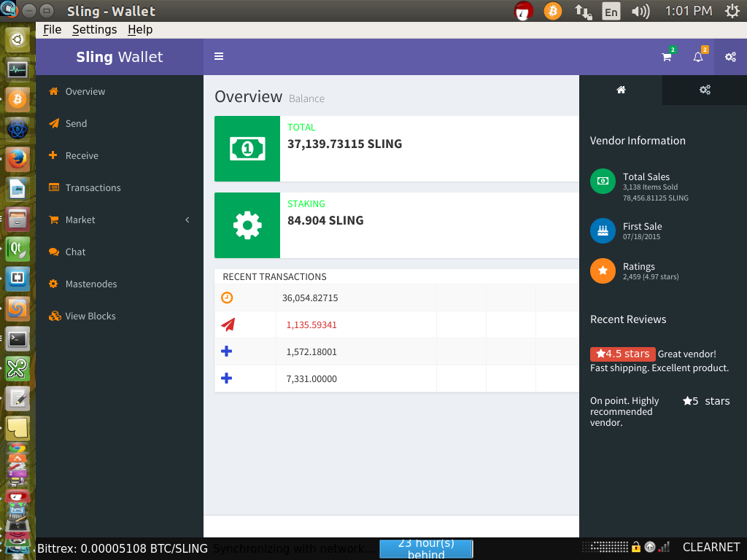This screenshot has width=747, height=560.
Task: Open the Terminal from the dock
Action: [18, 339]
